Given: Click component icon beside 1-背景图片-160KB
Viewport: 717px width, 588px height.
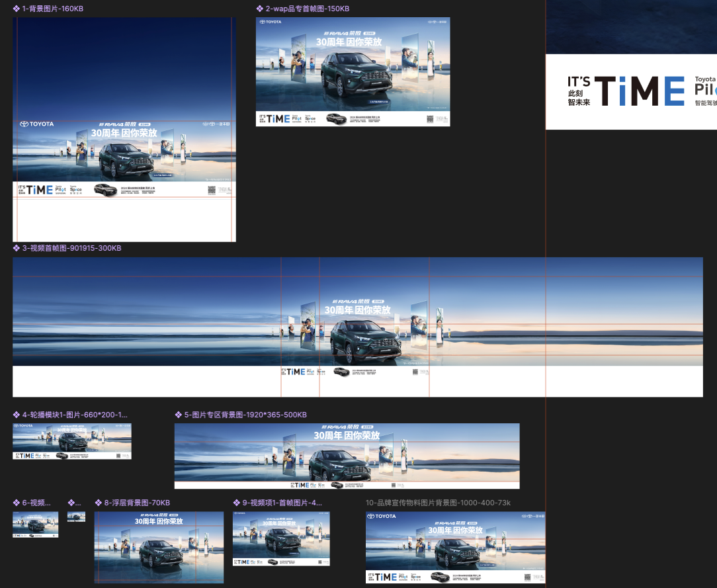Looking at the screenshot, I should [17, 9].
